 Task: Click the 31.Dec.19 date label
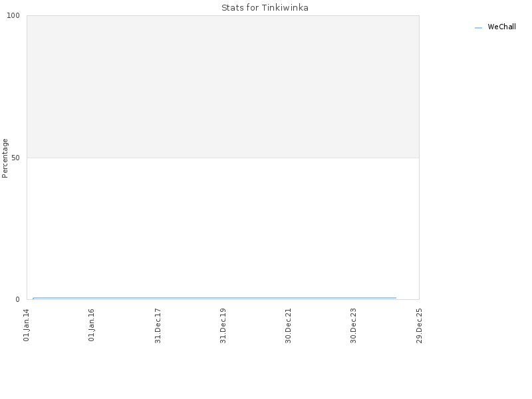coord(223,326)
